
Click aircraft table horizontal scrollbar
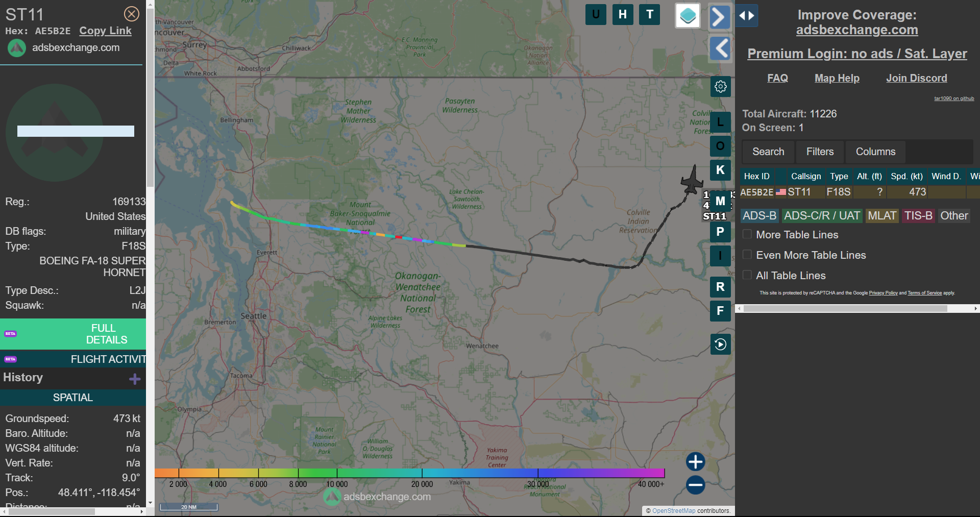845,309
